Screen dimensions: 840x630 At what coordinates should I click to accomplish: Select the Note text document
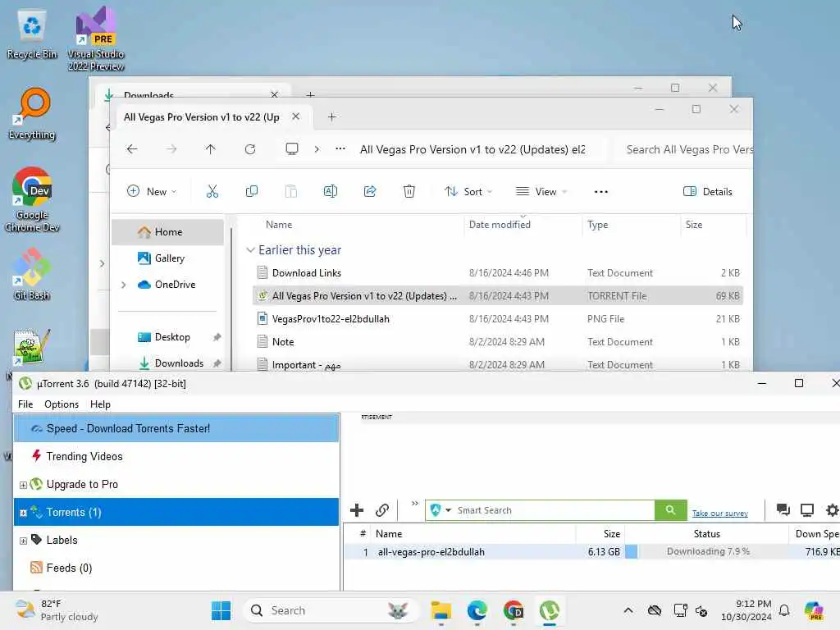(498, 342)
